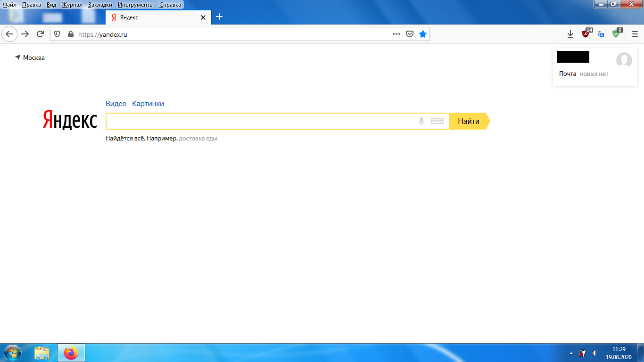This screenshot has height=362, width=644.
Task: Save page to Pocket icon
Action: pos(410,34)
